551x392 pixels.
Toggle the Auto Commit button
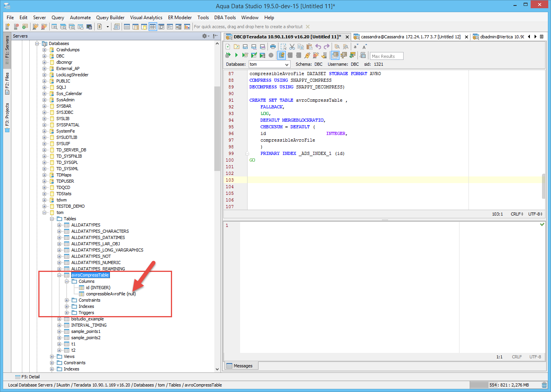[x=282, y=55]
